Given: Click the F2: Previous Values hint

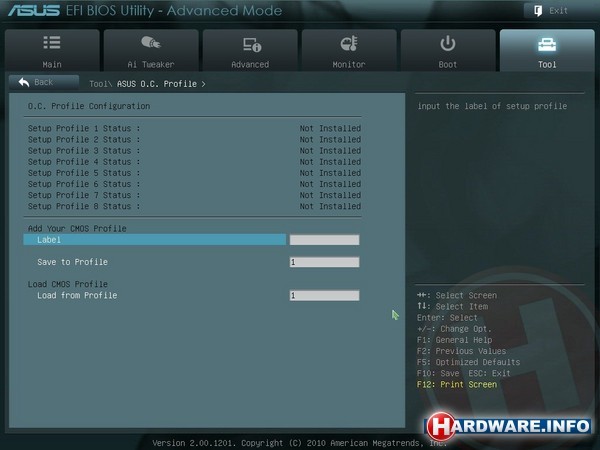Looking at the screenshot, I should pyautogui.click(x=461, y=351).
